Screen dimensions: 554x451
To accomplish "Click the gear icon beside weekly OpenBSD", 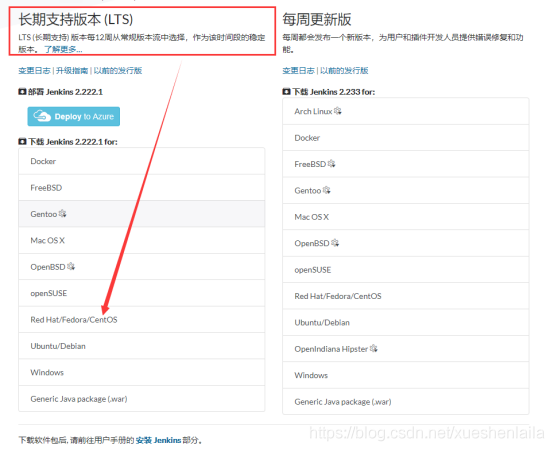I will [x=335, y=243].
